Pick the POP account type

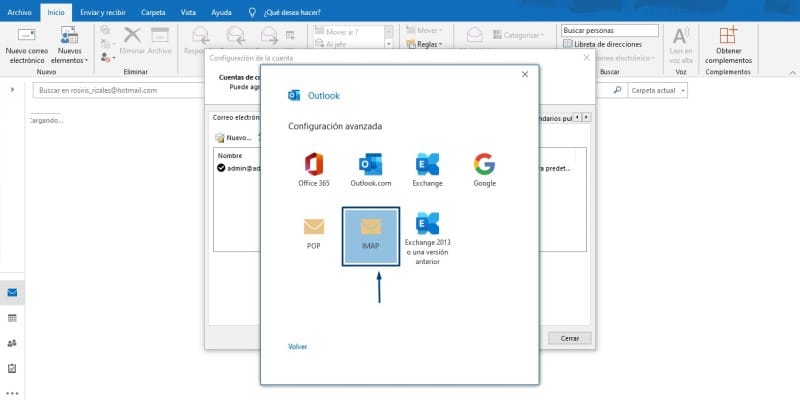[314, 234]
